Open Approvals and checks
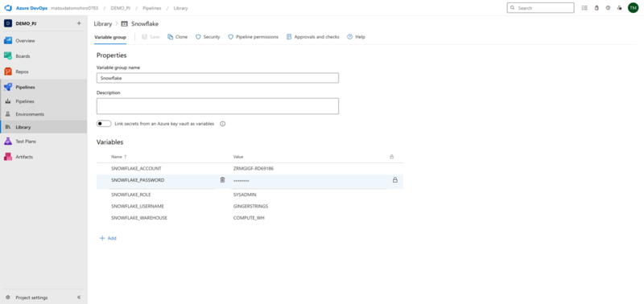 [x=313, y=37]
